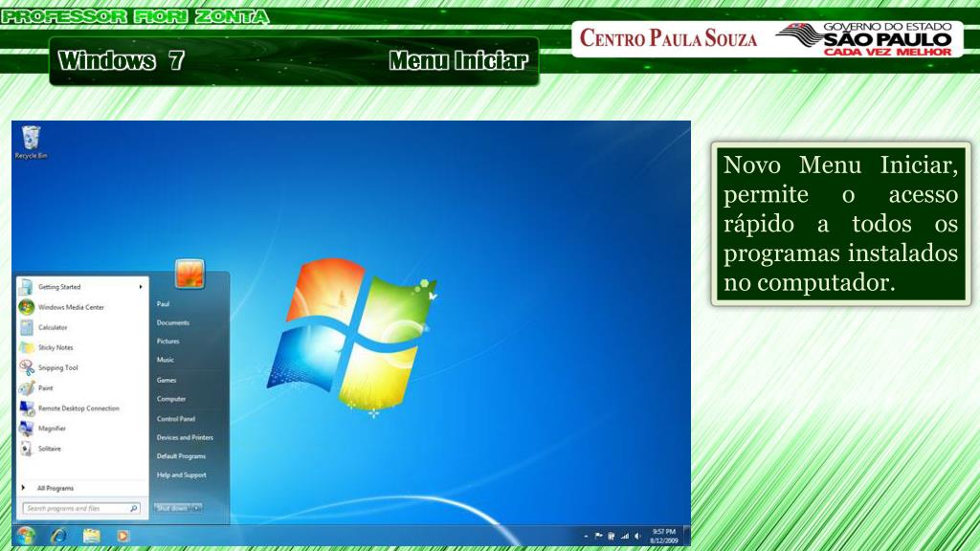Click the Show desktop strip
980x551 pixels.
(x=687, y=536)
